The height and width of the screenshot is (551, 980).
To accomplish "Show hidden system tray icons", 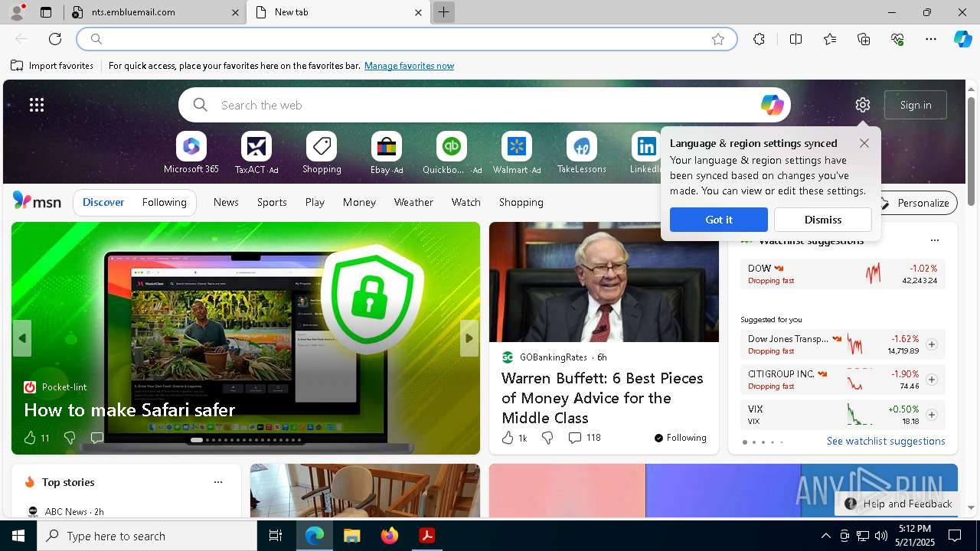I will click(x=825, y=536).
